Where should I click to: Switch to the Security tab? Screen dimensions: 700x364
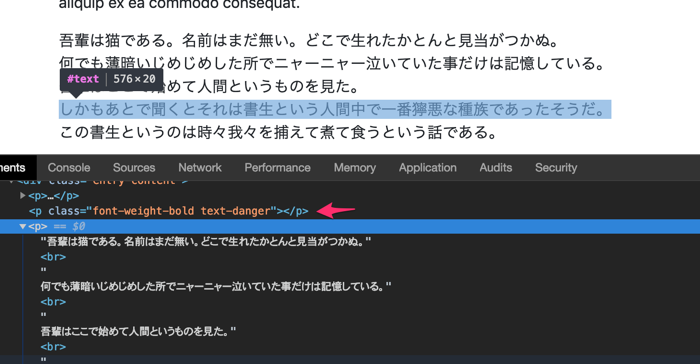pyautogui.click(x=556, y=167)
